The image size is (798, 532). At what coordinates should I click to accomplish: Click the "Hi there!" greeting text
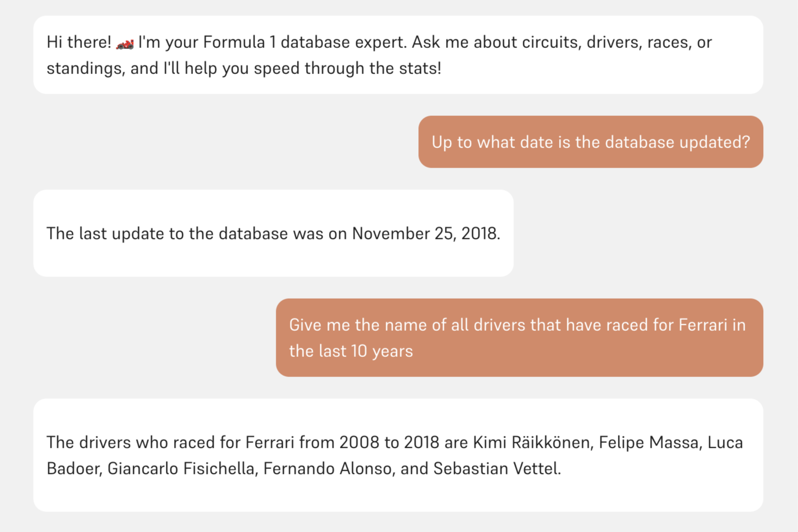pyautogui.click(x=79, y=42)
